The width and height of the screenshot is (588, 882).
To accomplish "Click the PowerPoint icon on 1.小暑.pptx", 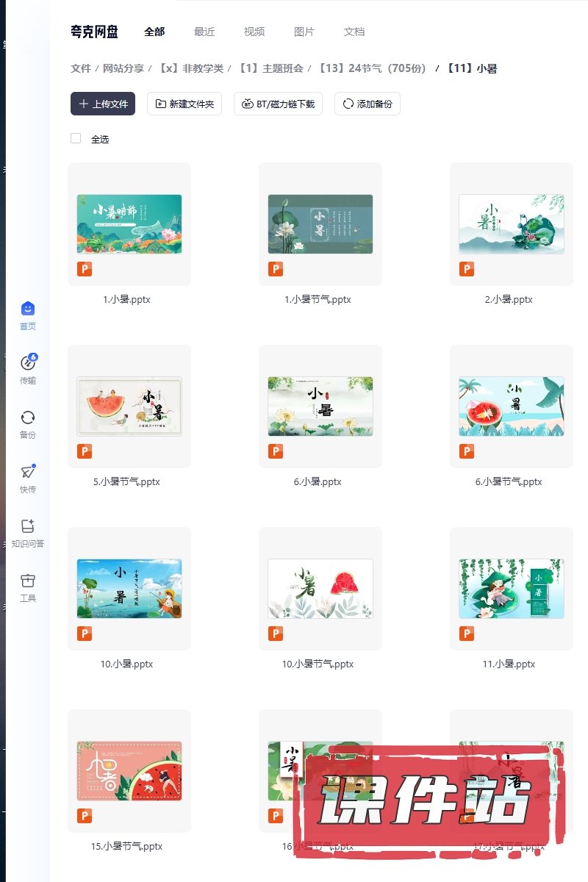I will click(x=85, y=269).
